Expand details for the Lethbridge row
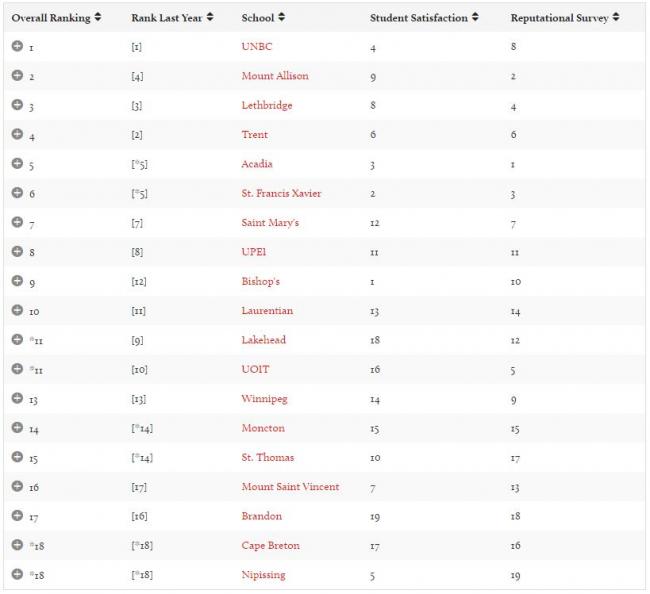Viewport: 650px width, 594px height. (x=17, y=105)
